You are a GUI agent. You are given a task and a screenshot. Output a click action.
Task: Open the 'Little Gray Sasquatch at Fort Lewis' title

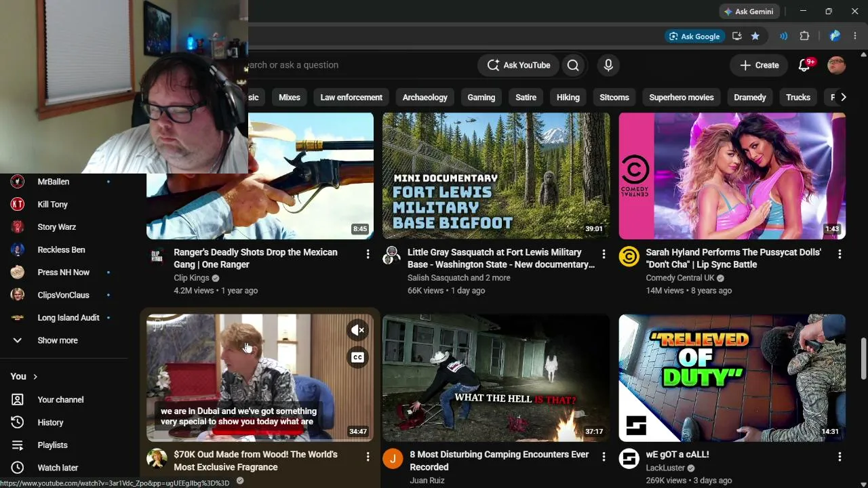pyautogui.click(x=501, y=258)
